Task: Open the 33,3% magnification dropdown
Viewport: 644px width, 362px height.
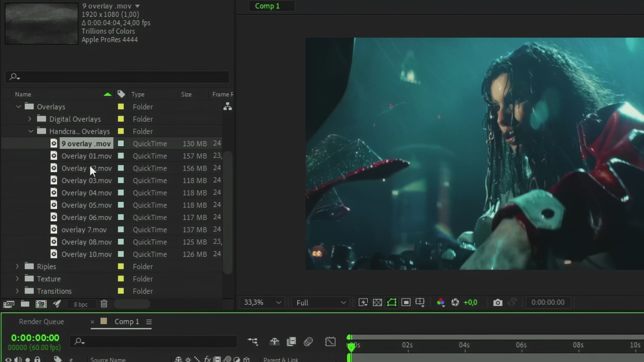Action: coord(262,302)
